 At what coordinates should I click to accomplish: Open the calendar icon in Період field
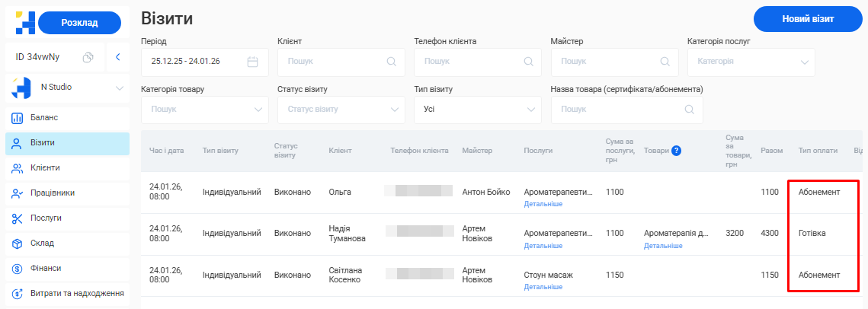[253, 62]
